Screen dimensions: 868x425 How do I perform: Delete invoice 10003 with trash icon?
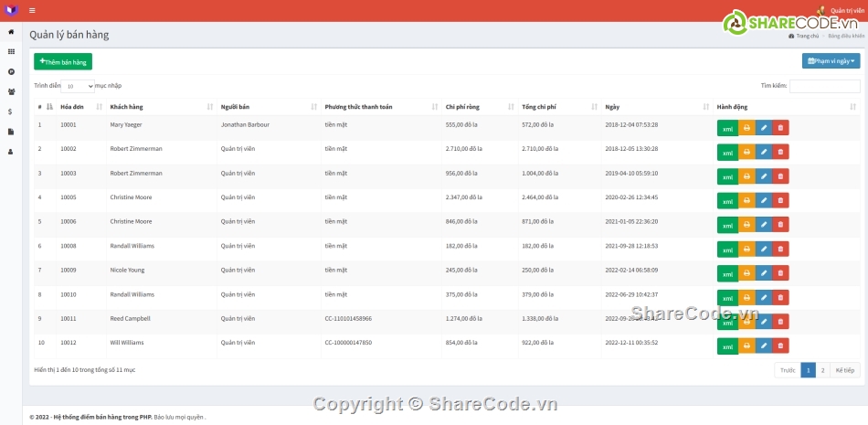coord(780,176)
